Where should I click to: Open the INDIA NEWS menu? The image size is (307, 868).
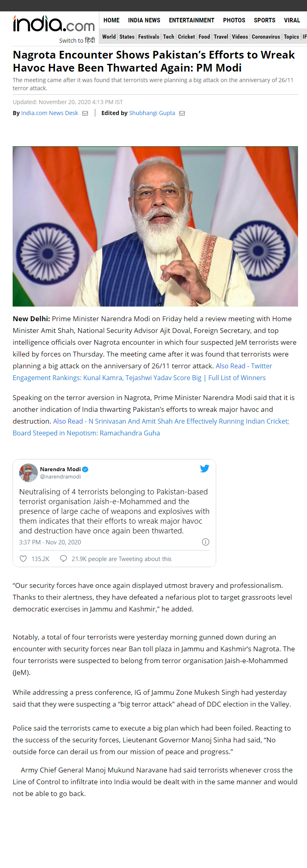click(144, 20)
